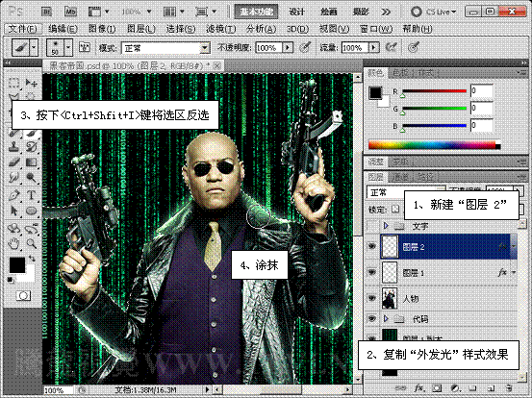Open Mini Bridge via the Mb icon
This screenshot has width=532, height=398.
click(x=70, y=12)
